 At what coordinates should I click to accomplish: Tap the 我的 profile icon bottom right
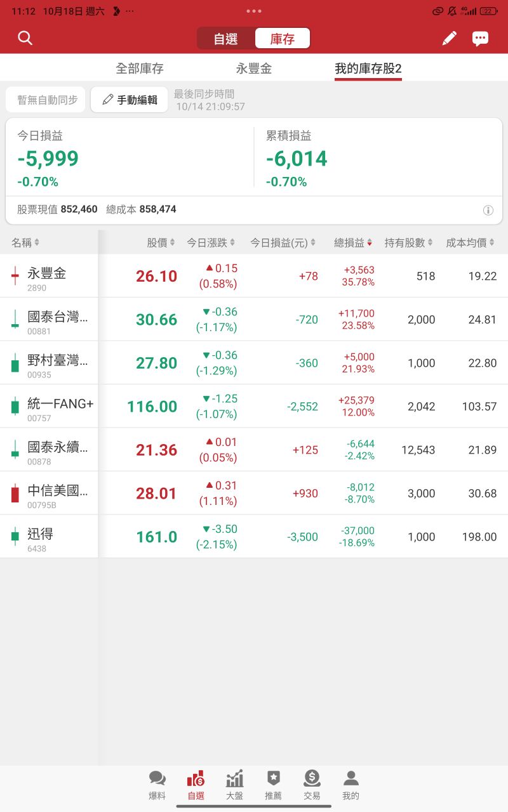(351, 783)
